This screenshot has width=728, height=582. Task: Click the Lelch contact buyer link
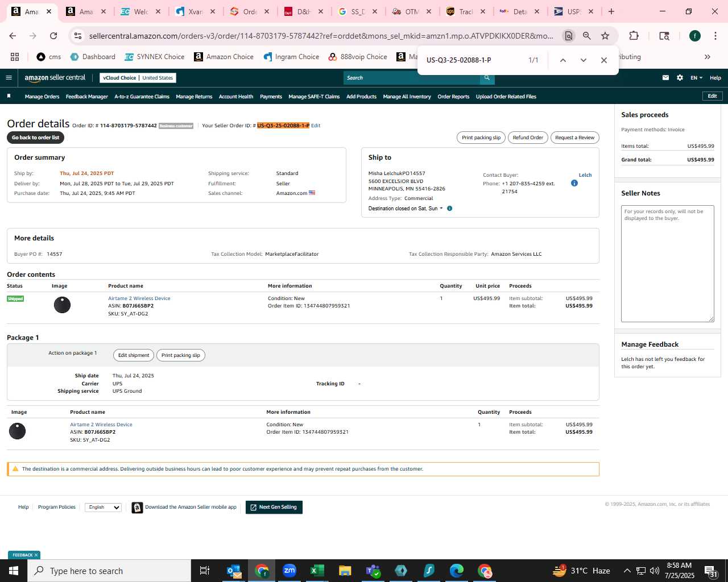tap(585, 175)
